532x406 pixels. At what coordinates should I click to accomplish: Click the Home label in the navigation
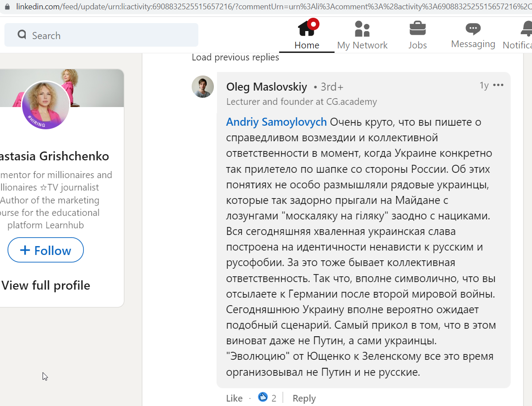[307, 45]
